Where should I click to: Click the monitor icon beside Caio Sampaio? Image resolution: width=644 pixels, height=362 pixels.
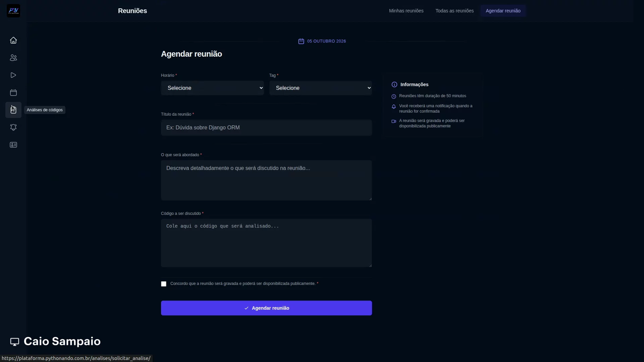[15, 342]
